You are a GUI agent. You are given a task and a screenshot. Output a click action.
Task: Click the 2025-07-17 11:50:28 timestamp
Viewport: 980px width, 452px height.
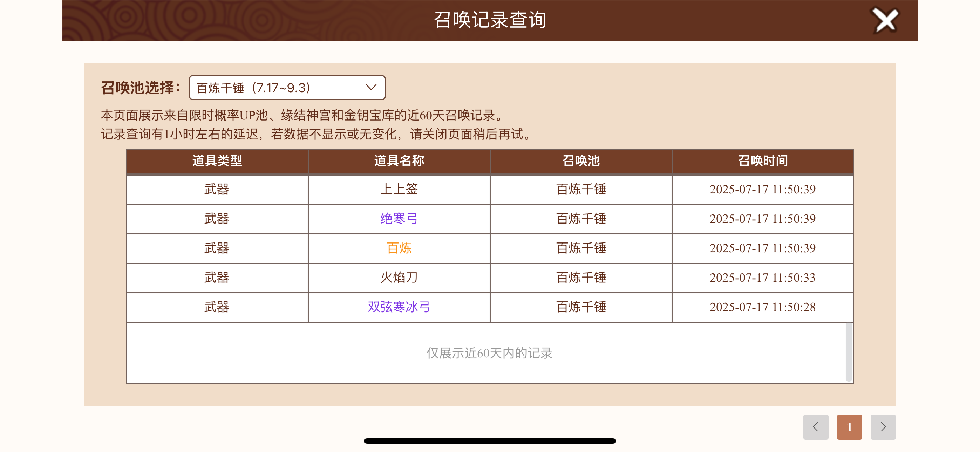coord(762,307)
